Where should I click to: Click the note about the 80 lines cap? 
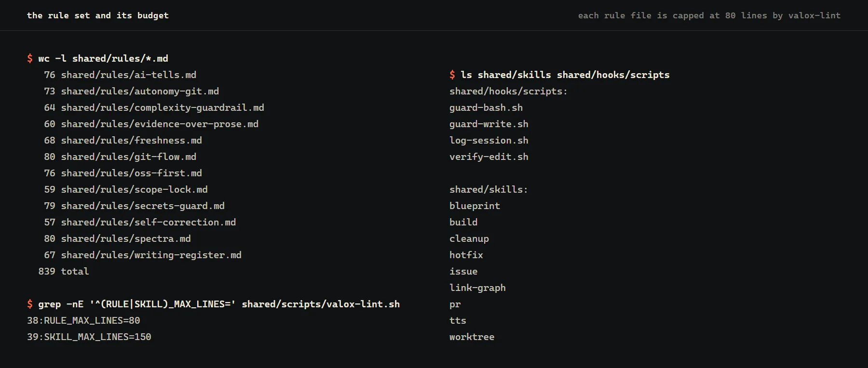709,15
